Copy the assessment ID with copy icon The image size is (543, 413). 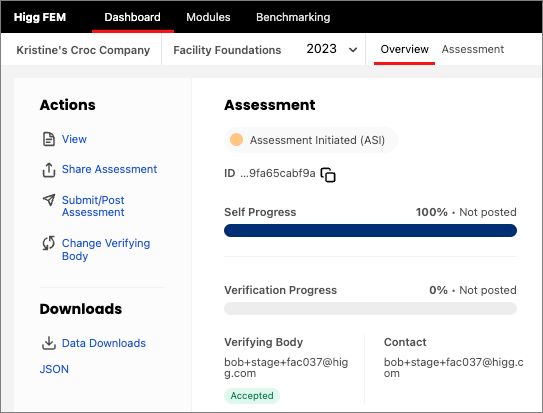coord(328,174)
